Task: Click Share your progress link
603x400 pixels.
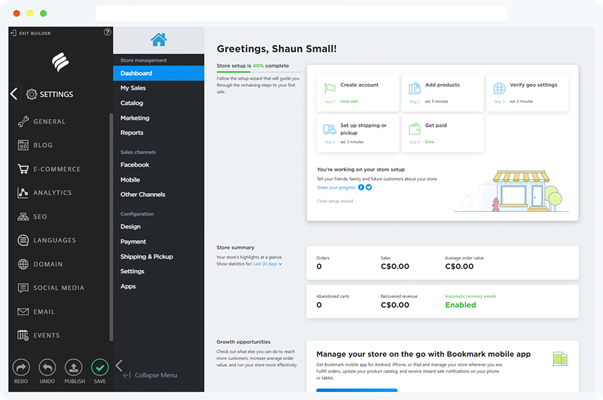Action: point(336,187)
